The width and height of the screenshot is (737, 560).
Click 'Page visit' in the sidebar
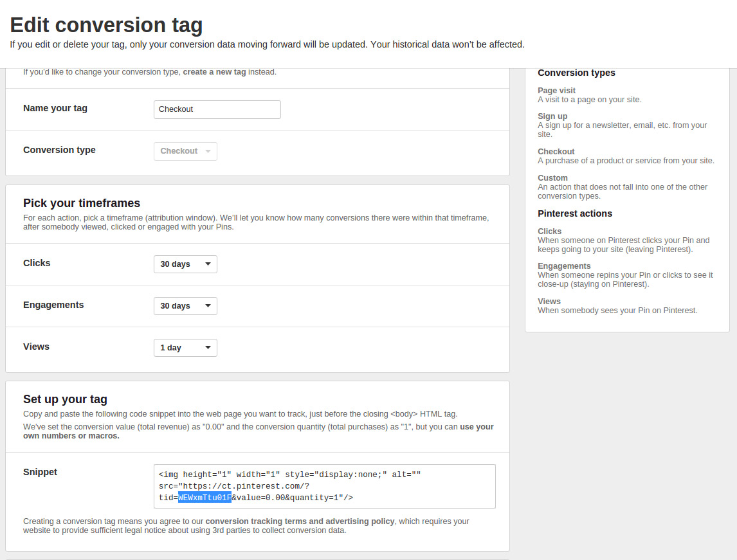coord(556,90)
